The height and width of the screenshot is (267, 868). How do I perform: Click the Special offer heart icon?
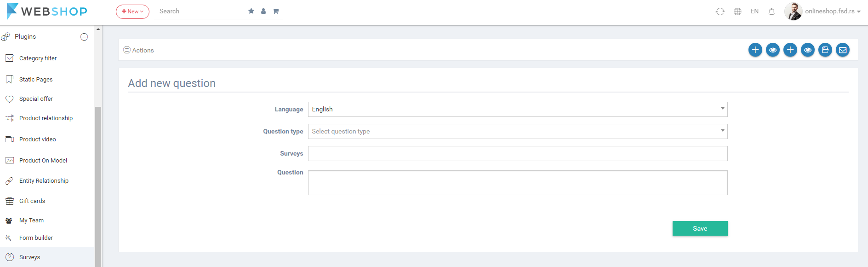(9, 99)
